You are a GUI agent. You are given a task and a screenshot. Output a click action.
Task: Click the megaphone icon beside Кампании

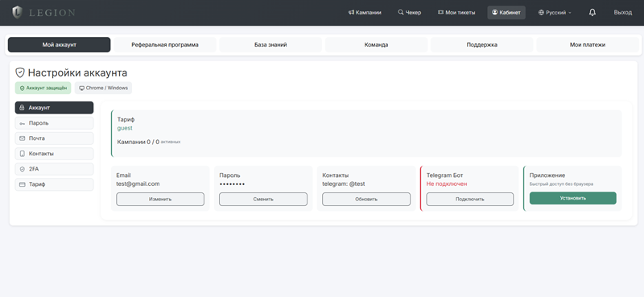point(351,13)
